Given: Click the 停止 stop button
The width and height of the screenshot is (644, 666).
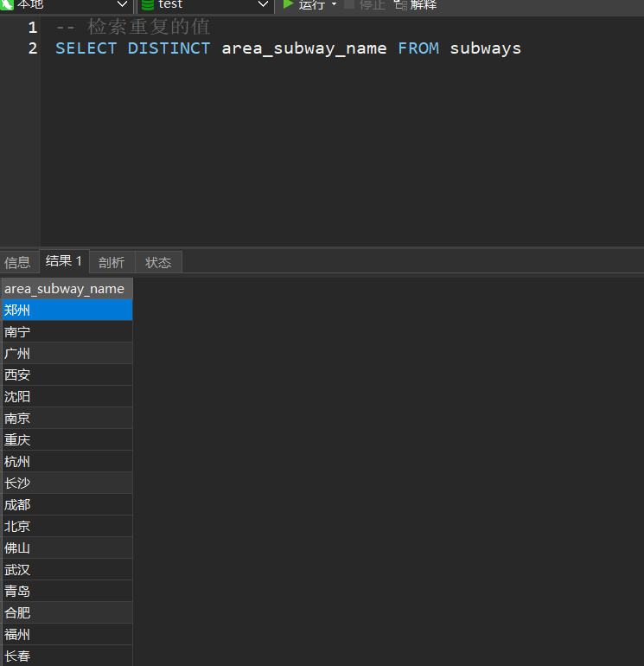Looking at the screenshot, I should [x=365, y=4].
